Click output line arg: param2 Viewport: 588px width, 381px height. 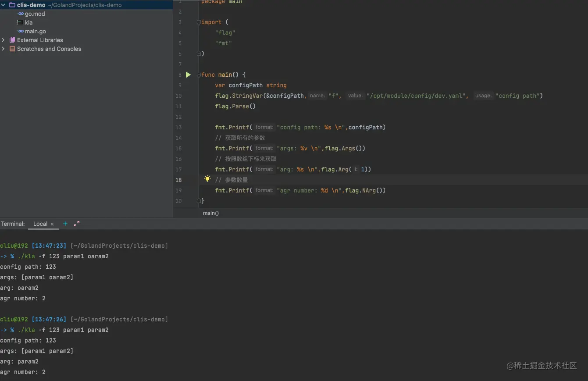click(19, 361)
